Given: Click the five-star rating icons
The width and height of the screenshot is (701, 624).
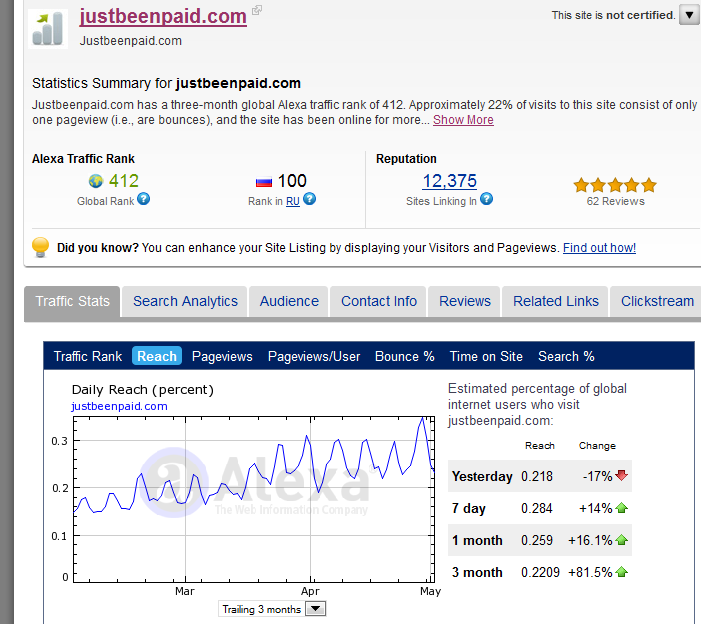Looking at the screenshot, I should click(x=614, y=185).
